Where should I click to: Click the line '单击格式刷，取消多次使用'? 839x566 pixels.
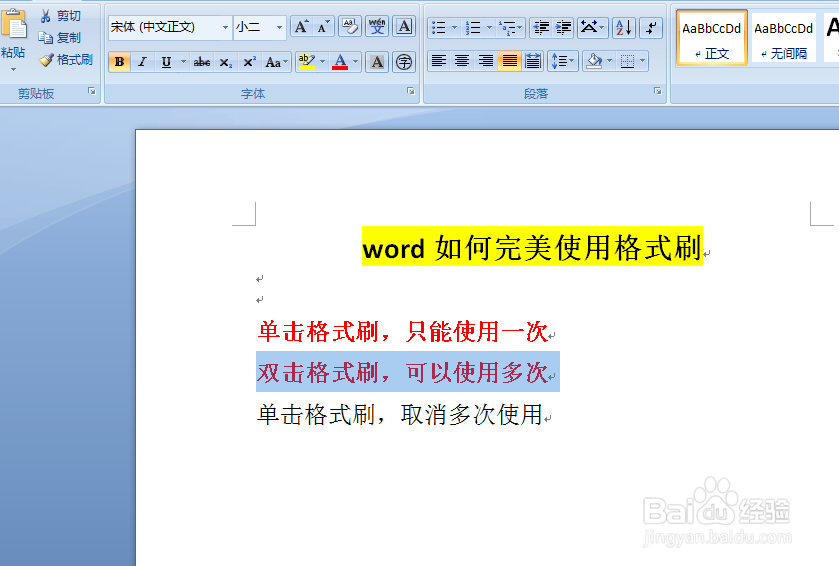click(400, 415)
